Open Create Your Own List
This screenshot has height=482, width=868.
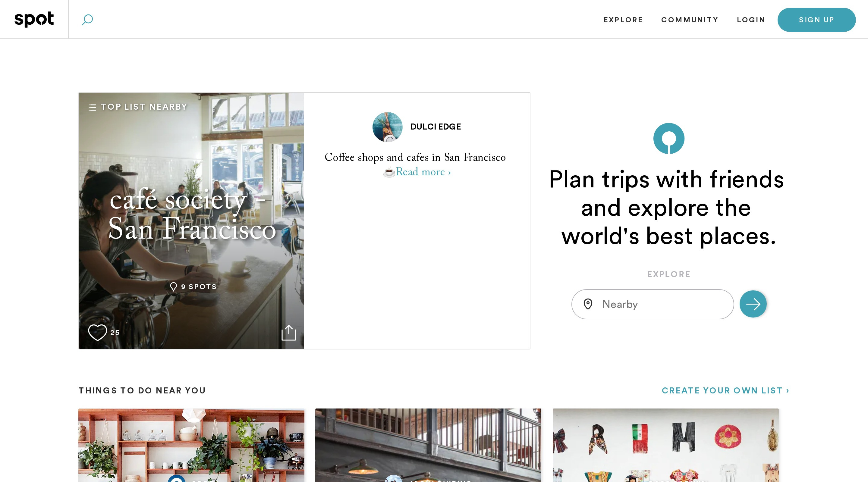(725, 390)
